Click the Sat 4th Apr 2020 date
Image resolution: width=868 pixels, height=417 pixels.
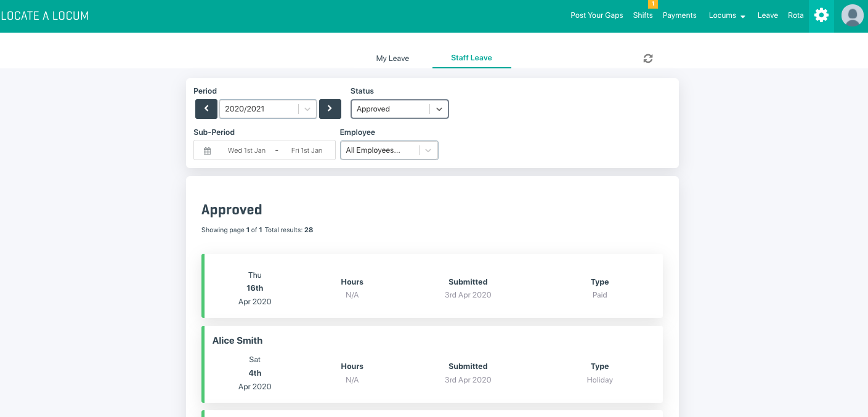255,373
